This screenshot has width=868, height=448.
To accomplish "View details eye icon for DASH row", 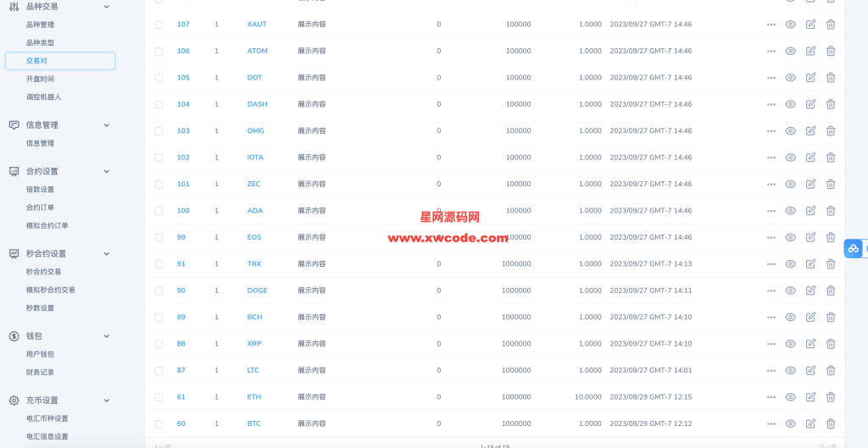I will point(790,104).
